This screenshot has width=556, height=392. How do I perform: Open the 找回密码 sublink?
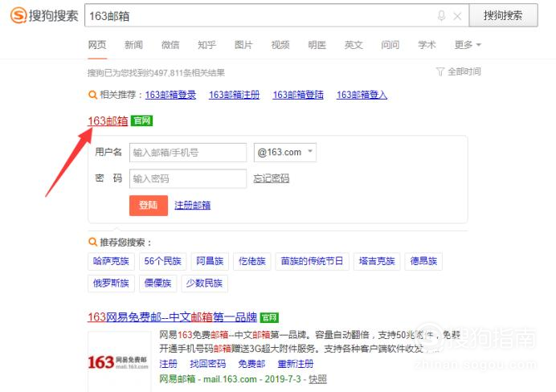pyautogui.click(x=208, y=364)
